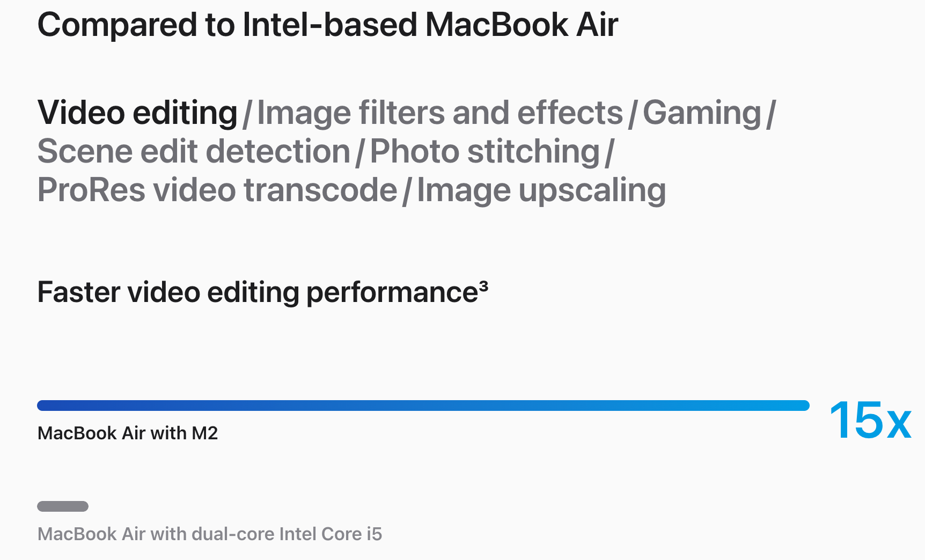The height and width of the screenshot is (560, 925).
Task: Click the slash right after Photo stitching
Action: [x=610, y=153]
